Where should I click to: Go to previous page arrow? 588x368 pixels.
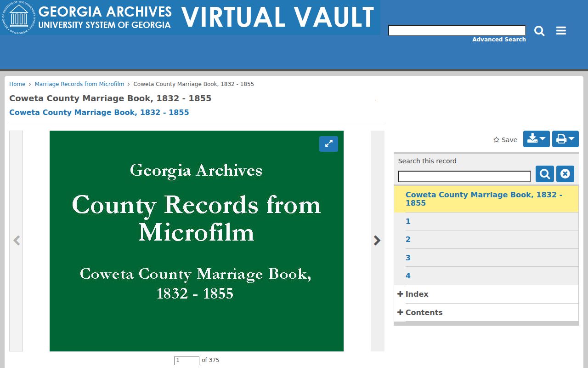click(17, 241)
